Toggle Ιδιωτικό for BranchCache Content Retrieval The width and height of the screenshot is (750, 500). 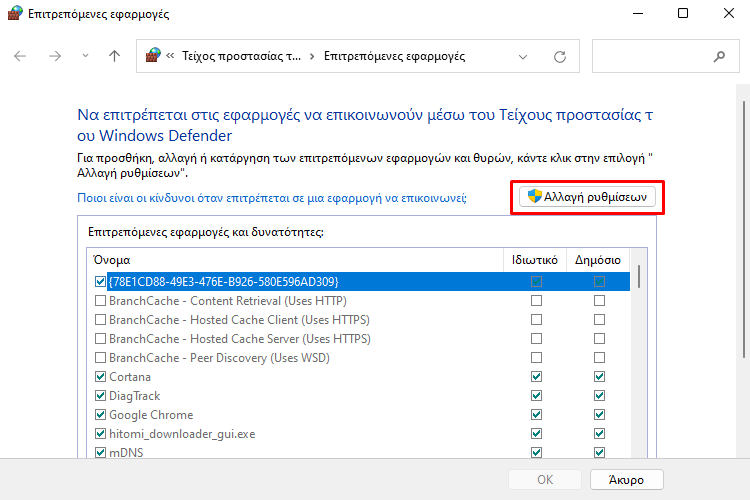(x=536, y=300)
